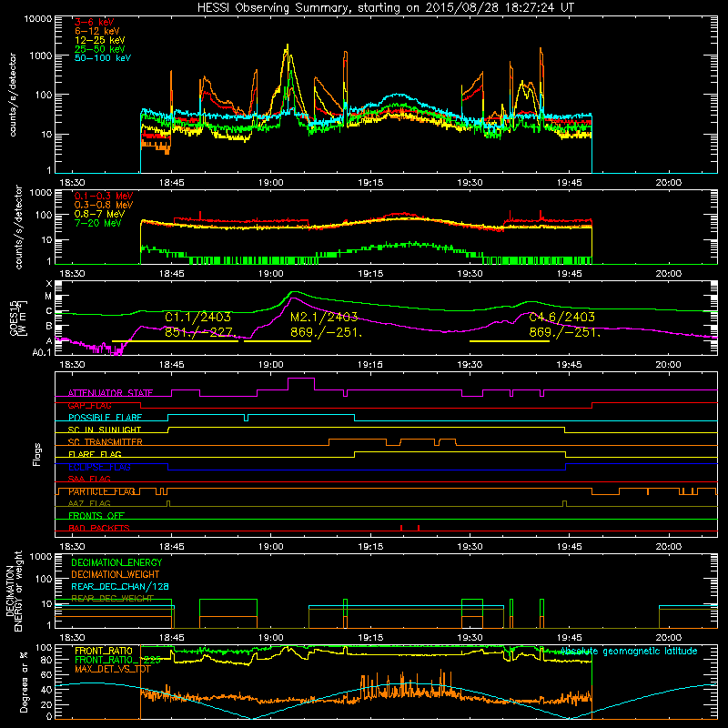Click the MAX_DET_VS_TOT legend label

[113, 669]
